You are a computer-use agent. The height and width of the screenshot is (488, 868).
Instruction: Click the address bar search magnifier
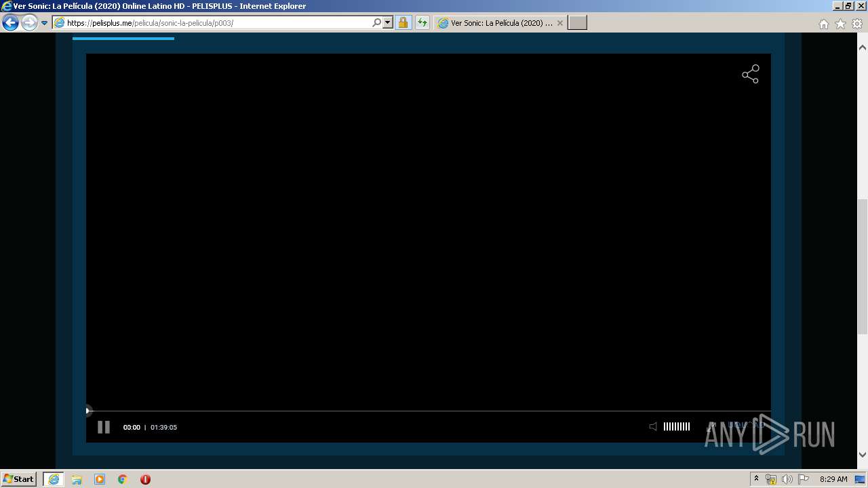point(377,23)
